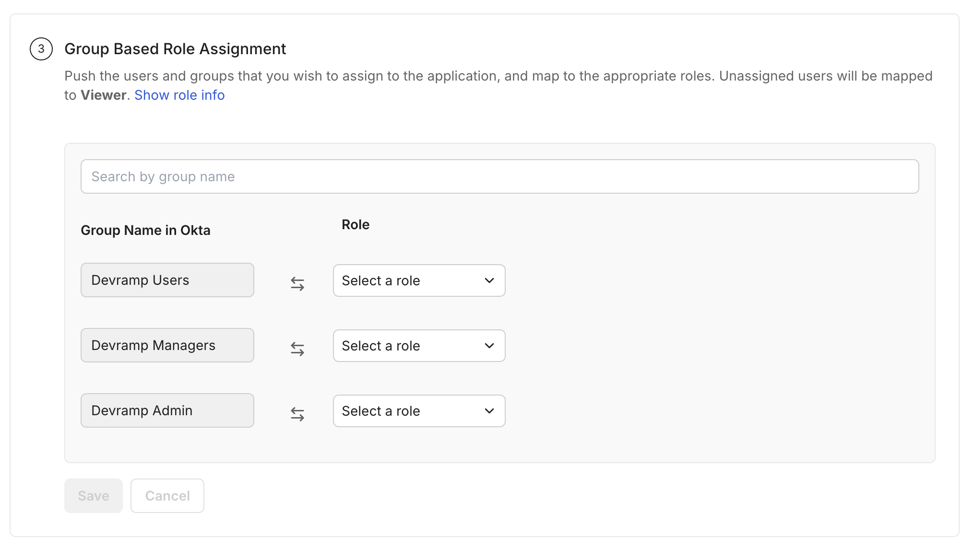Click the Group Based Role Assignment heading
Viewport: 974px width, 560px height.
pos(175,48)
